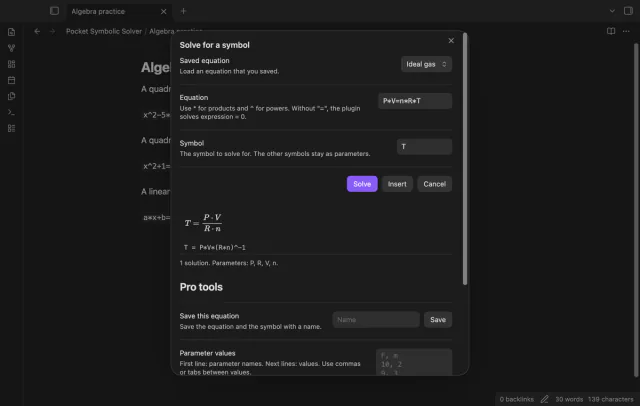Click the equation Name input field
The width and height of the screenshot is (640, 406).
376,319
